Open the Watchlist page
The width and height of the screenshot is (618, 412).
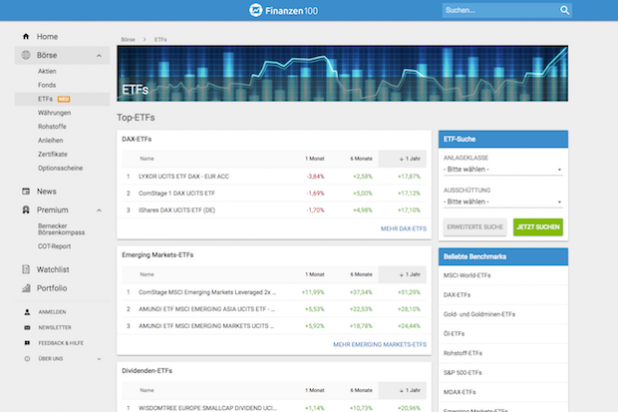pyautogui.click(x=53, y=270)
